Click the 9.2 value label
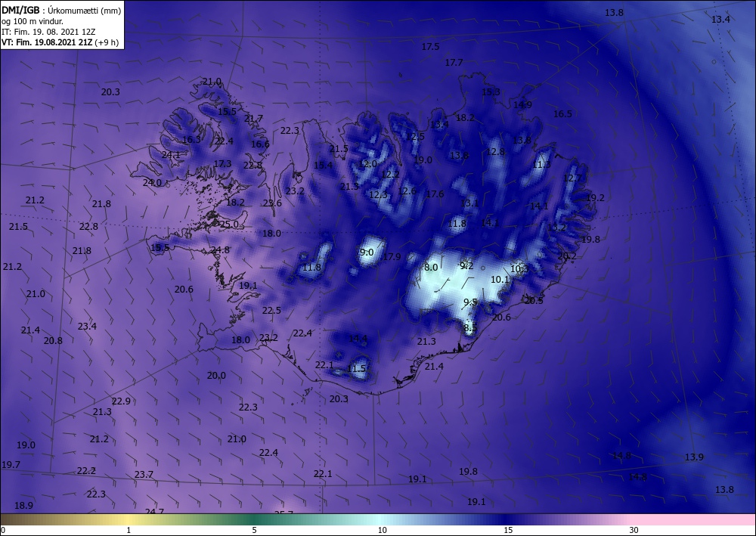Viewport: 756px width, 536px height. coord(466,265)
